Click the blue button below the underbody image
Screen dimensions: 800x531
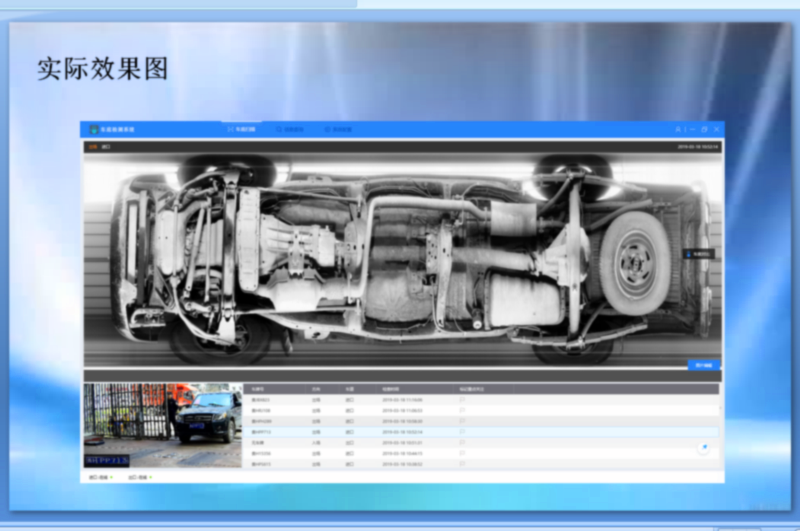(704, 365)
